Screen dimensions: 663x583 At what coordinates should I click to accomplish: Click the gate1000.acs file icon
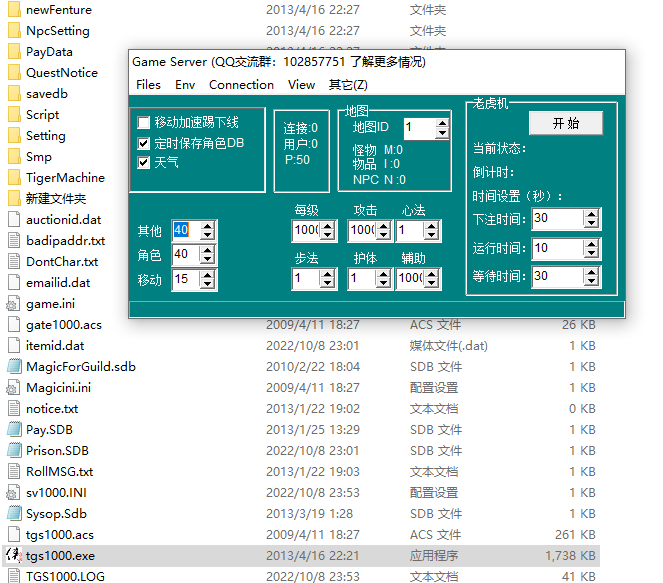pyautogui.click(x=14, y=324)
